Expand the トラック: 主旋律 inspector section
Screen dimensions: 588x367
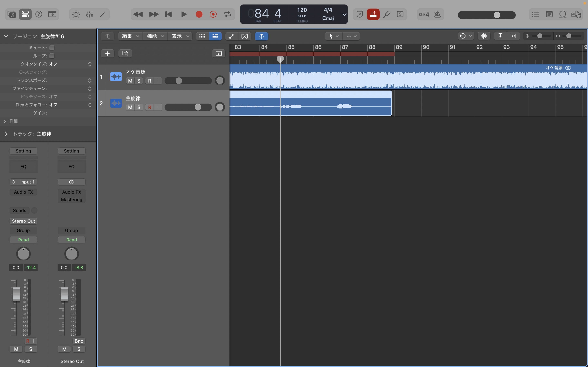6,134
